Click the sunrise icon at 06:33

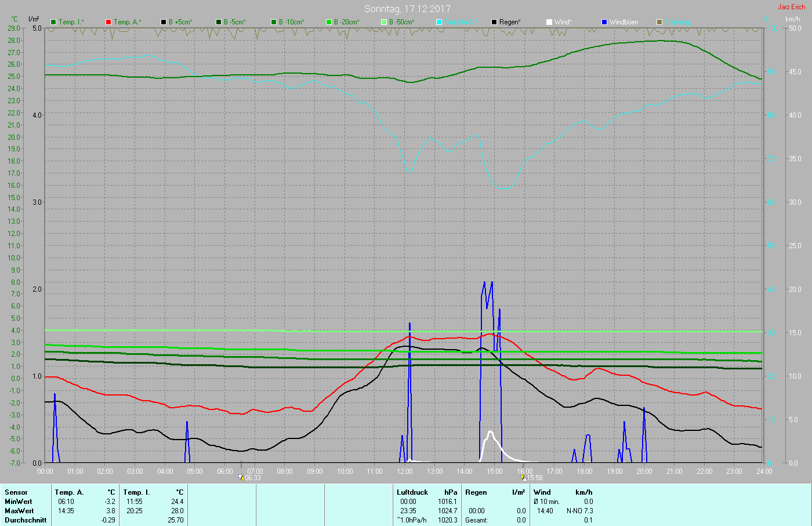click(241, 477)
